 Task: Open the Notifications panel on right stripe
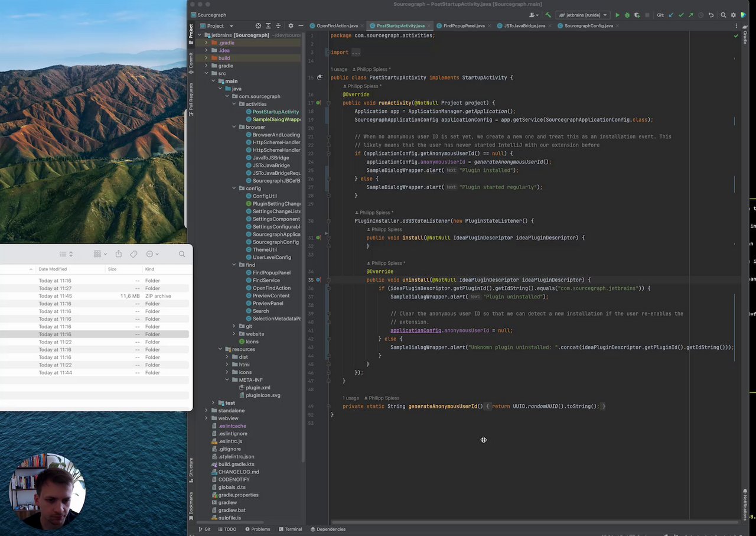tap(745, 504)
